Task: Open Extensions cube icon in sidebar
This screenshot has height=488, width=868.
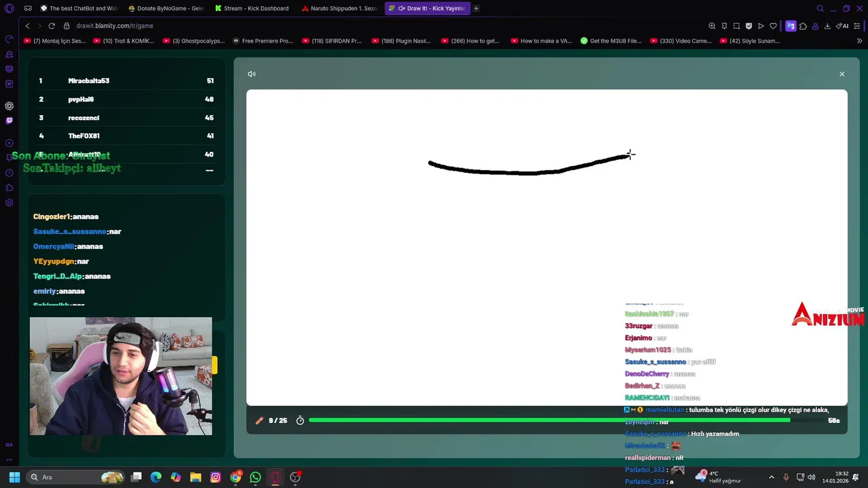Action: (x=9, y=188)
